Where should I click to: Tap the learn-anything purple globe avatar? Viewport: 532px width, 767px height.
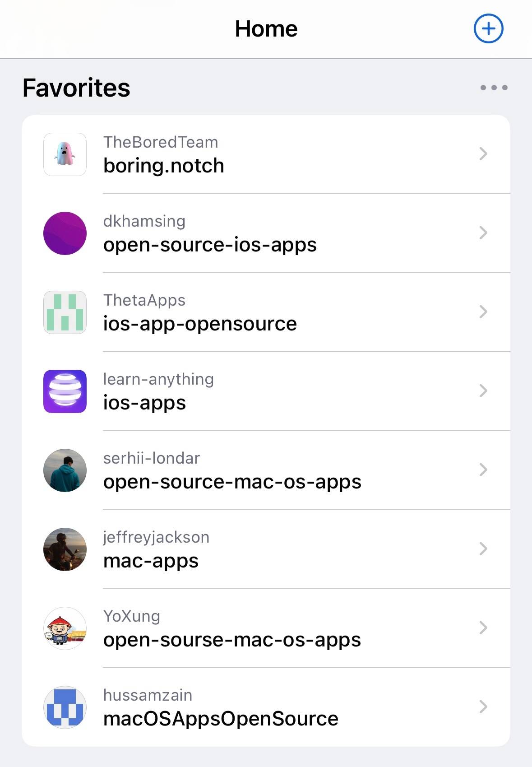[65, 391]
